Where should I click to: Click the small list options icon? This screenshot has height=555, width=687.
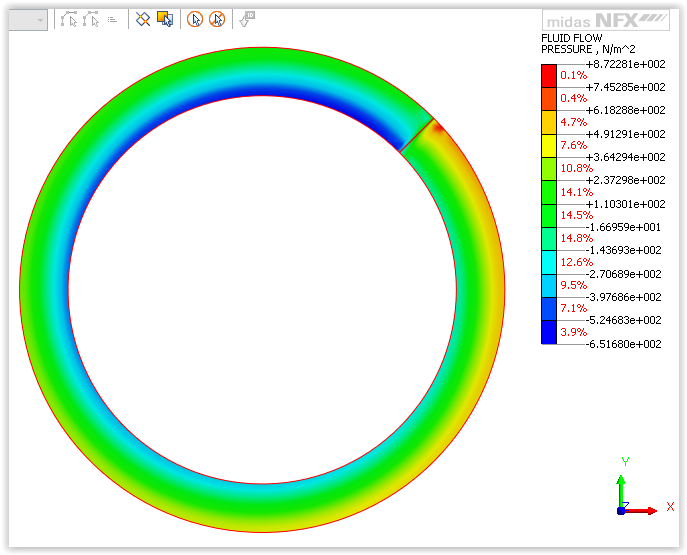point(113,19)
